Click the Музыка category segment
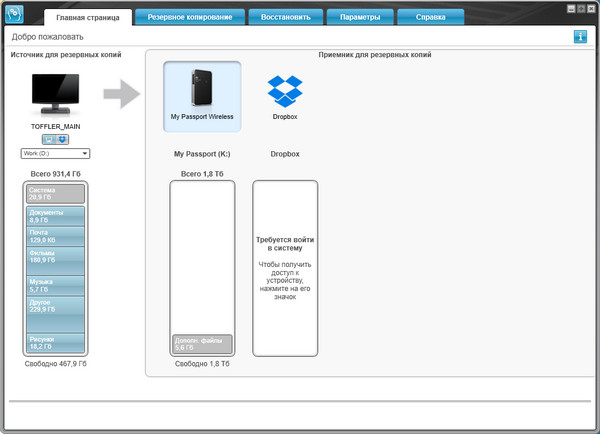This screenshot has width=600, height=434. pos(56,286)
